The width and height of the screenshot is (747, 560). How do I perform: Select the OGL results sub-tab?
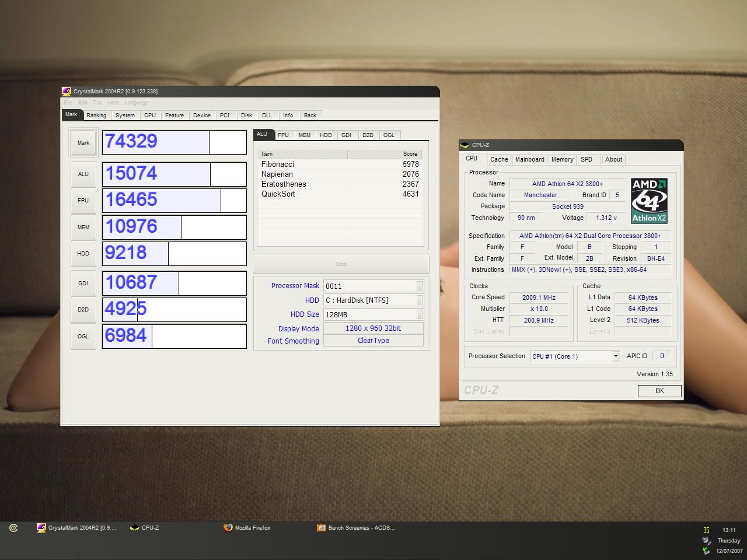(389, 135)
